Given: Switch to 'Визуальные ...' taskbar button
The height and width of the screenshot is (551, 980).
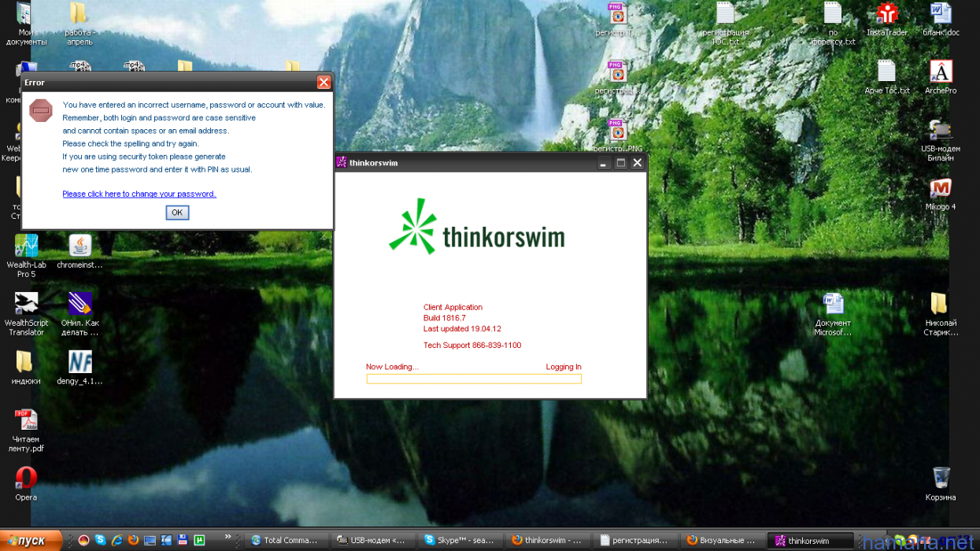Looking at the screenshot, I should tap(721, 541).
